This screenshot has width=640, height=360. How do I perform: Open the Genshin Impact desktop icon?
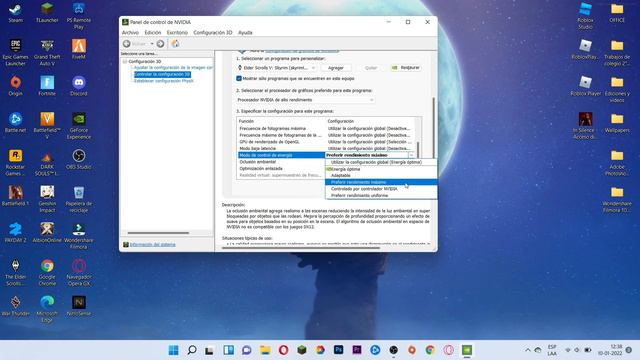point(47,199)
